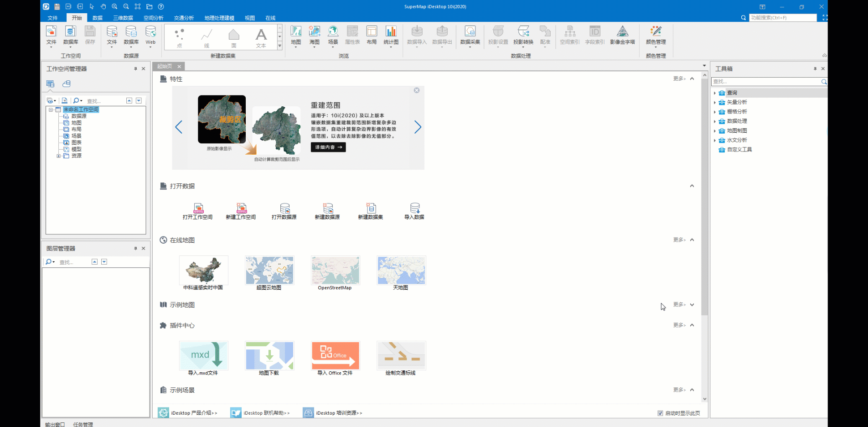Click 打开工作空间 on start page
This screenshot has height=427, width=868.
click(x=197, y=212)
